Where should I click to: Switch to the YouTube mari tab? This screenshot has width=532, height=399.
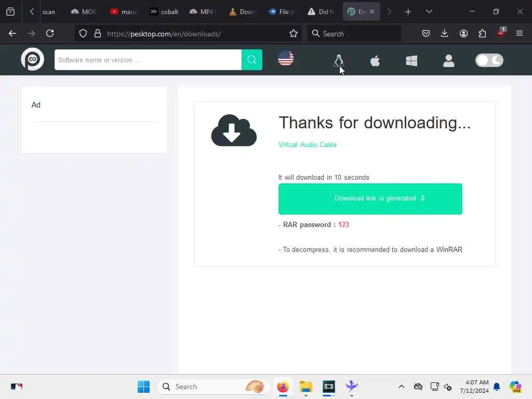click(x=123, y=12)
